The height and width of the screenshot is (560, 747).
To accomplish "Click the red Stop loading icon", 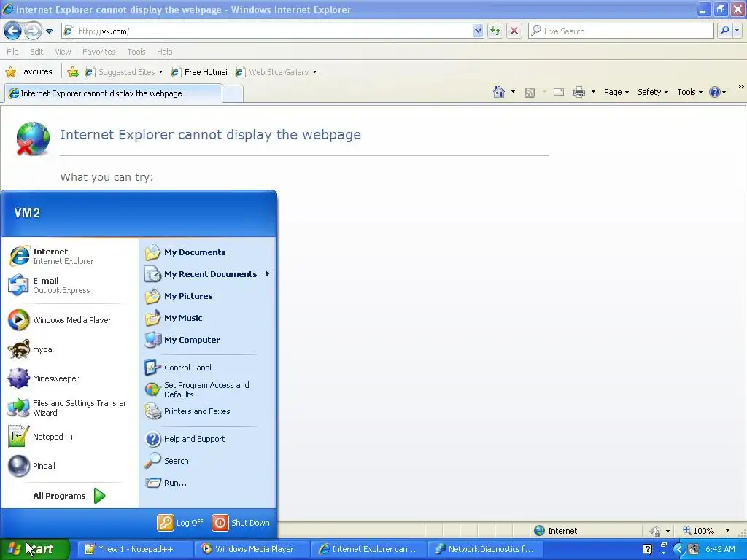I will click(514, 31).
